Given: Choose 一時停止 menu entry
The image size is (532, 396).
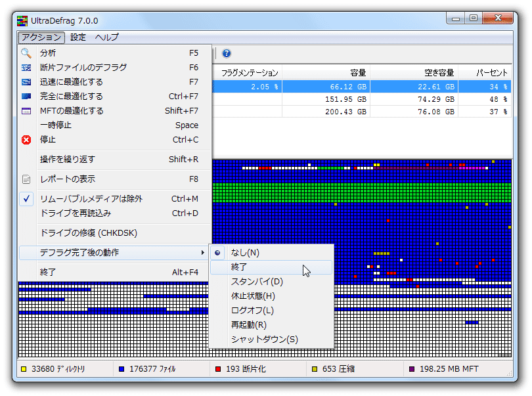Looking at the screenshot, I should (115, 125).
